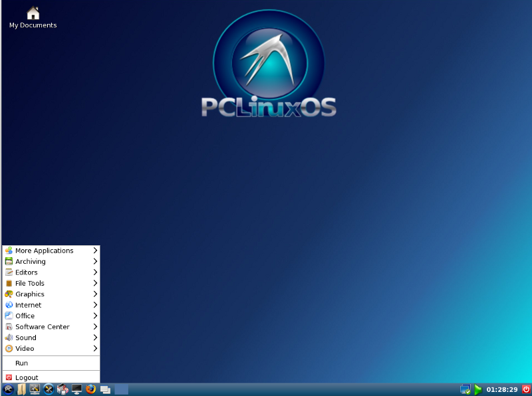The height and width of the screenshot is (396, 532).
Task: Select Run from the start menu
Action: click(51, 363)
